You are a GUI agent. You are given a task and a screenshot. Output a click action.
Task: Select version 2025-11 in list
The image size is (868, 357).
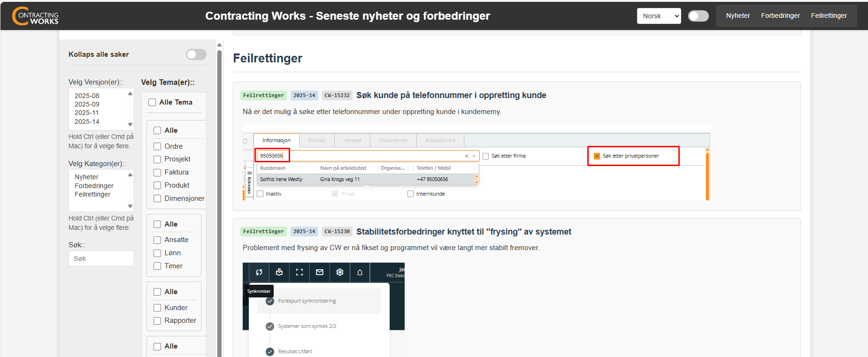click(87, 113)
